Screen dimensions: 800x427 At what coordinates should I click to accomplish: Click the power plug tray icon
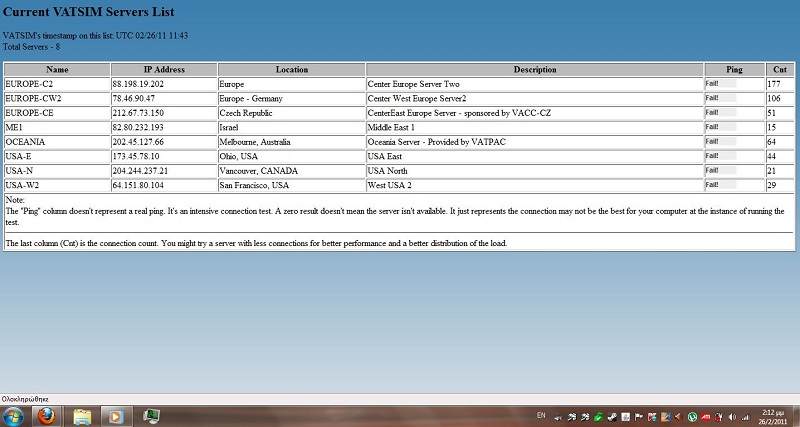point(719,417)
